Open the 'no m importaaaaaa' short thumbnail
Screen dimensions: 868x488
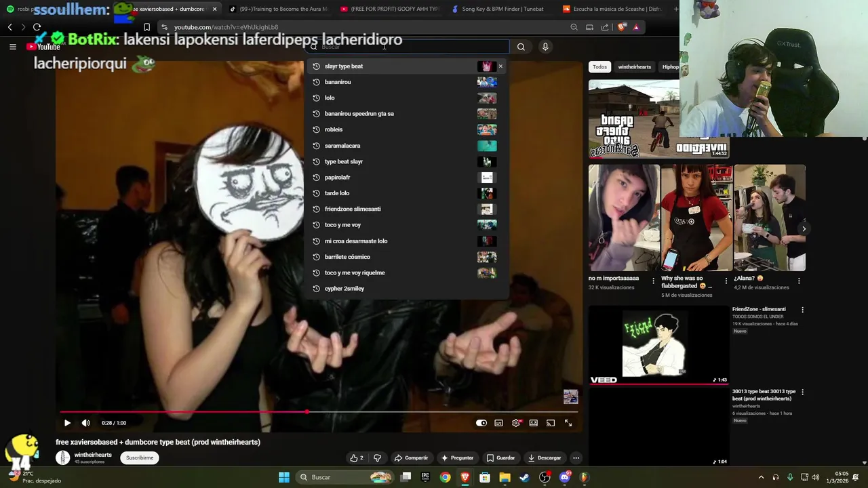tap(624, 218)
